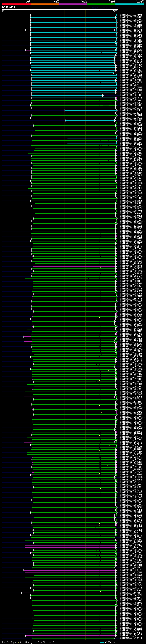Click the cyan ~100% identity legend bar
Viewport: 146px width, 644px height.
(130, 4)
